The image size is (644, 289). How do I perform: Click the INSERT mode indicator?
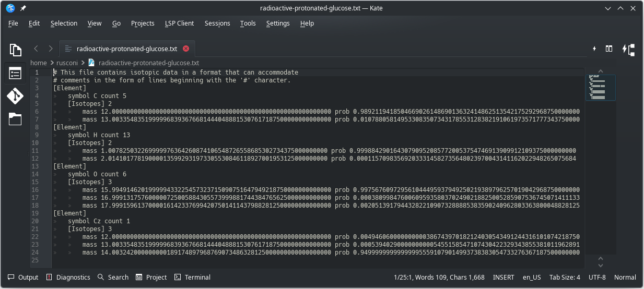(504, 278)
